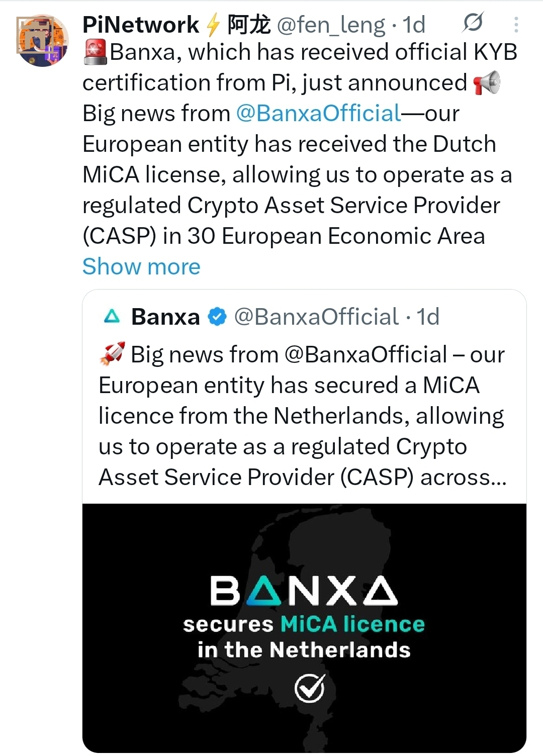Click the white checkmark circle in image

click(x=309, y=688)
